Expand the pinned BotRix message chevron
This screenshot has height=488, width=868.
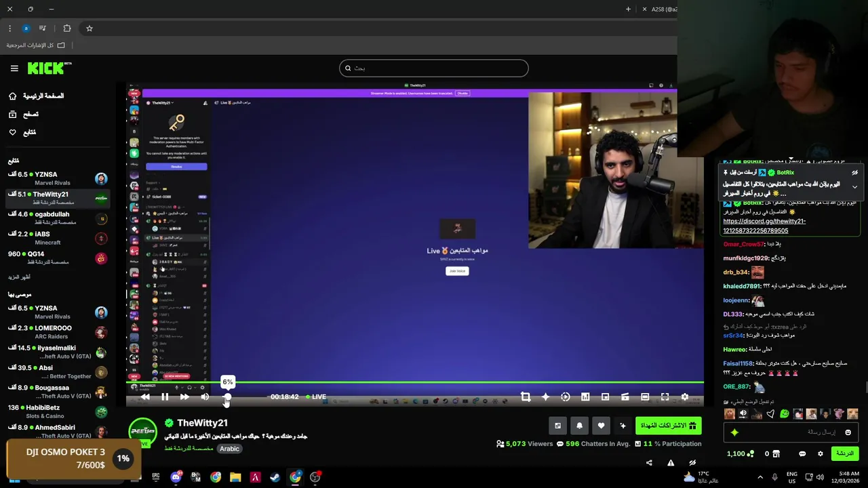point(855,186)
